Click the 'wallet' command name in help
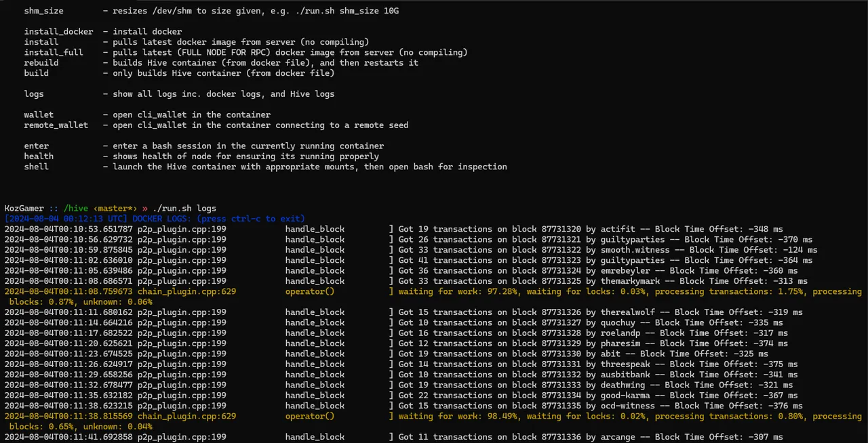 [39, 115]
